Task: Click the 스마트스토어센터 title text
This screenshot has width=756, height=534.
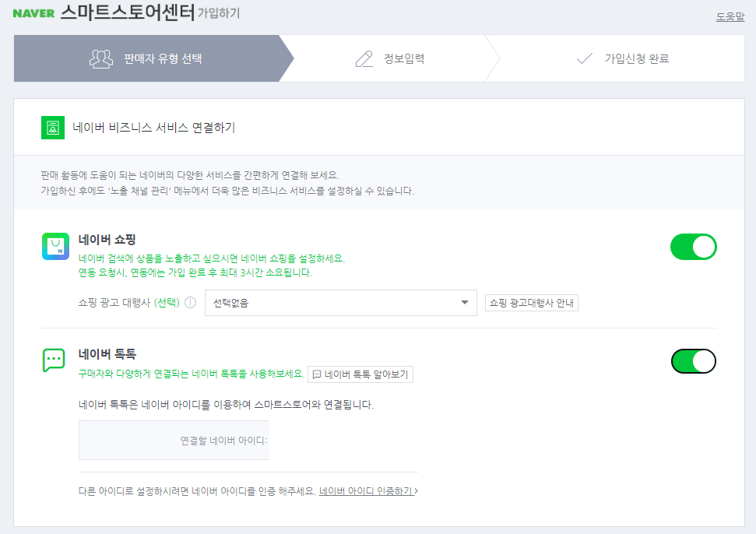Action: tap(128, 12)
